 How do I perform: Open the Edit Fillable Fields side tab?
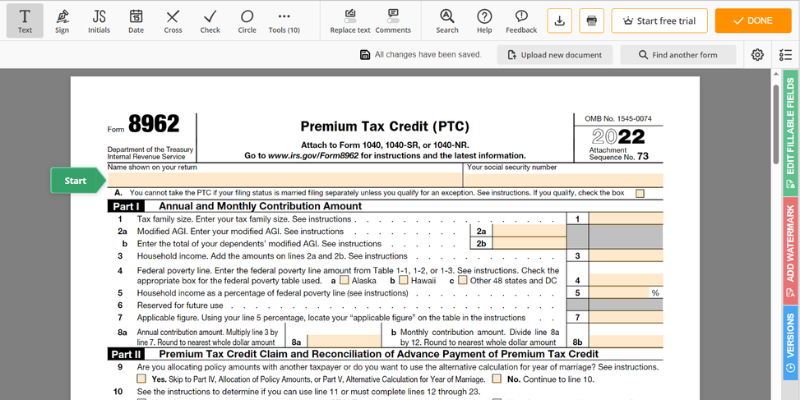pos(790,128)
